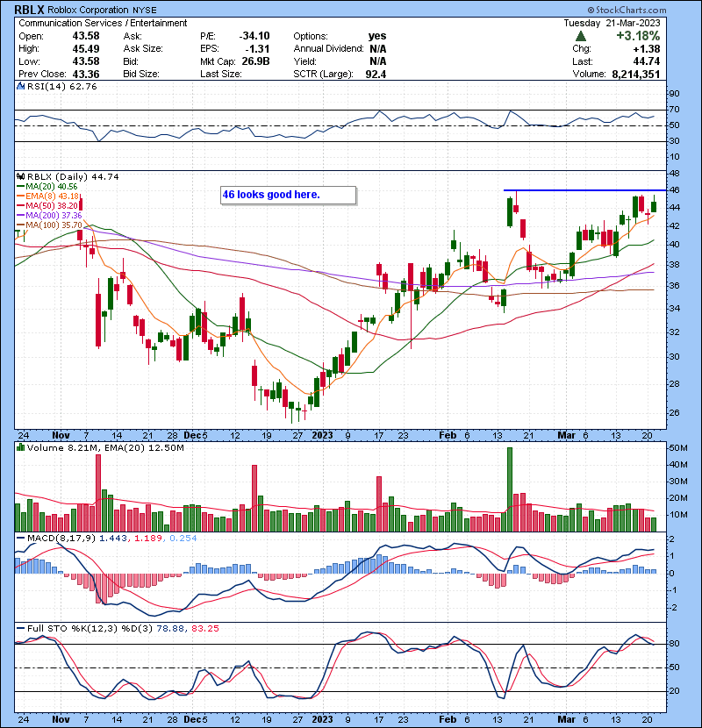The width and height of the screenshot is (702, 728).
Task: Click the MA(50) 38.20 legend entry
Action: [x=47, y=205]
